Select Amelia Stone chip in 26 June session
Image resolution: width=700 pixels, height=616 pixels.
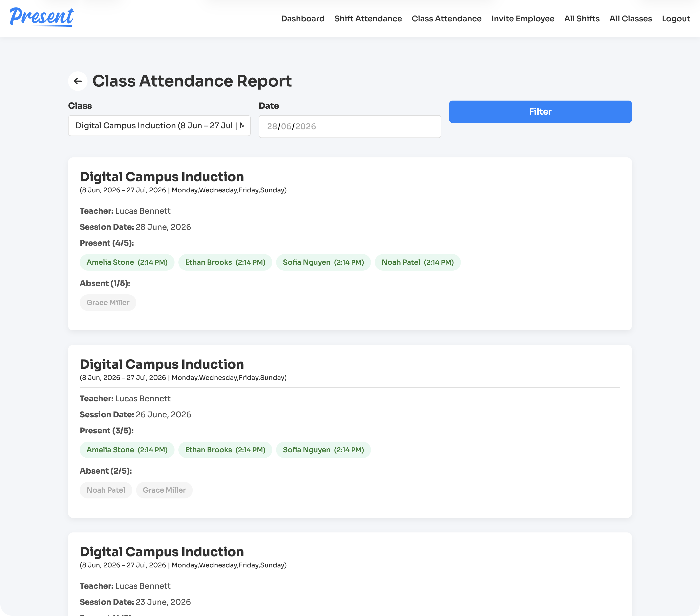pos(127,450)
